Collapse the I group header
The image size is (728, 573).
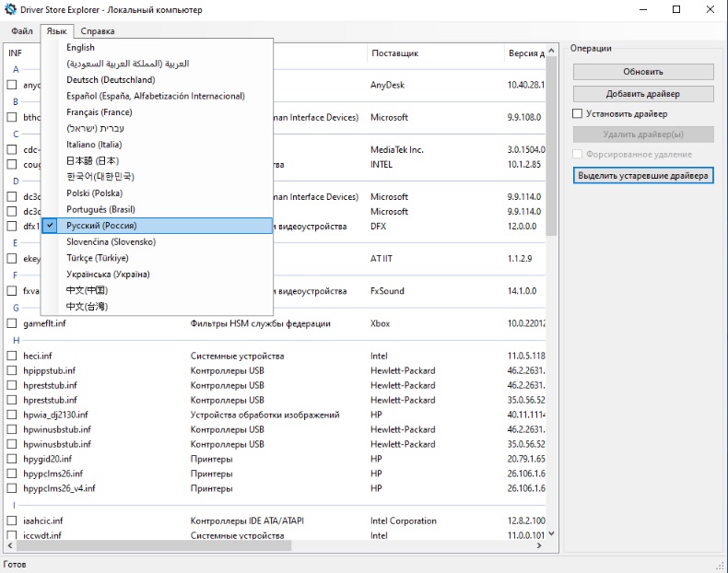(14, 506)
